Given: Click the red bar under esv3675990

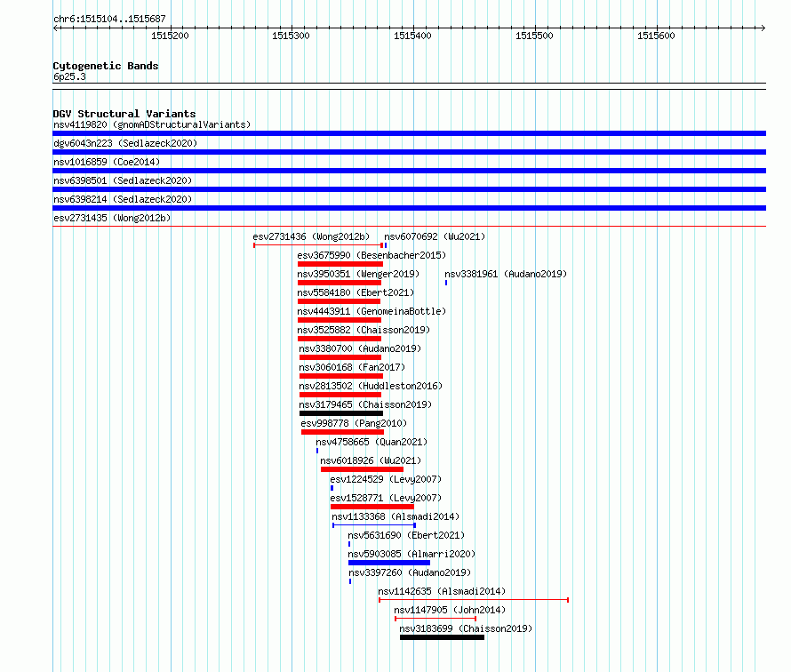Looking at the screenshot, I should tap(340, 264).
